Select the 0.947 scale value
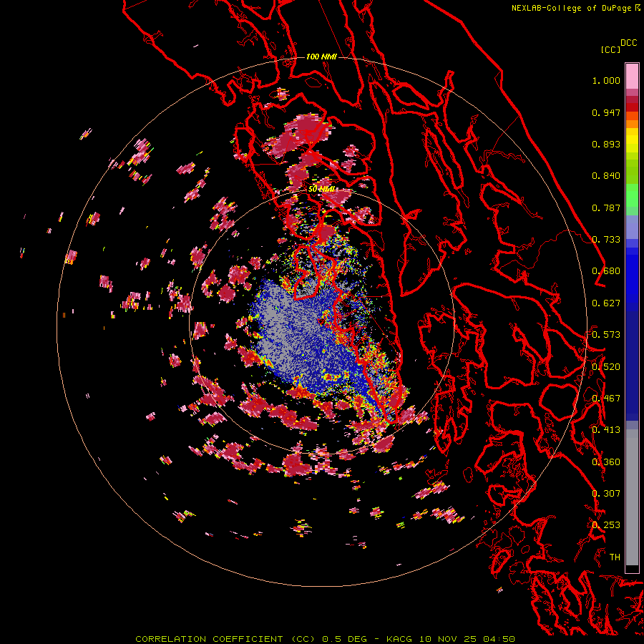Screen dimensions: 644x644 tap(606, 112)
